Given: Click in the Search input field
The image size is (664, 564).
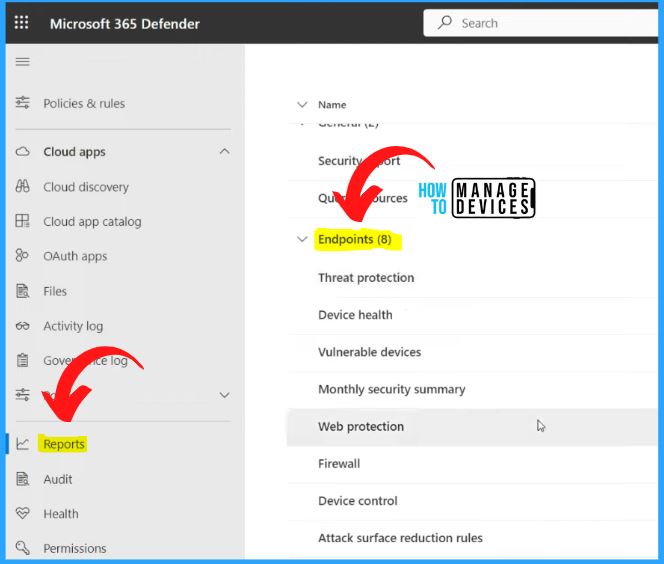Looking at the screenshot, I should (x=541, y=23).
